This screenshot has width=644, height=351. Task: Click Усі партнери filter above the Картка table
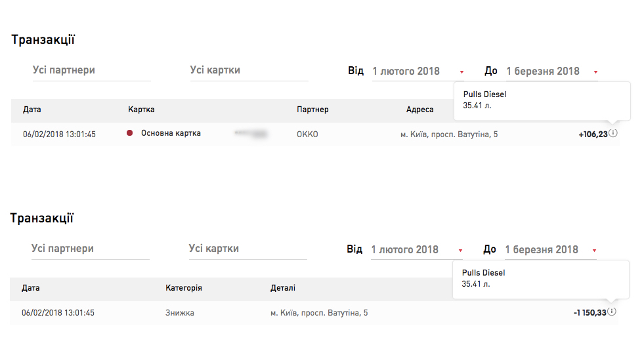(x=92, y=70)
